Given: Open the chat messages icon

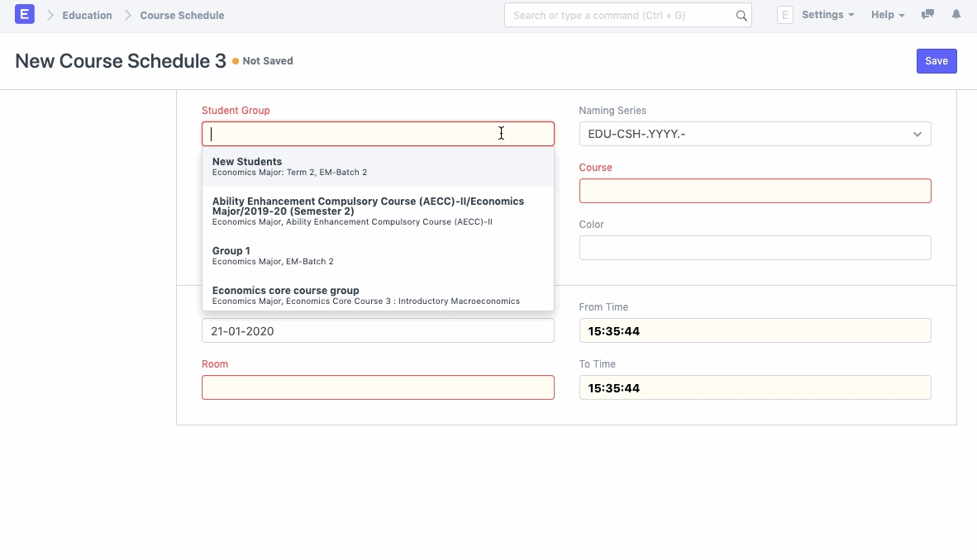Looking at the screenshot, I should point(927,15).
